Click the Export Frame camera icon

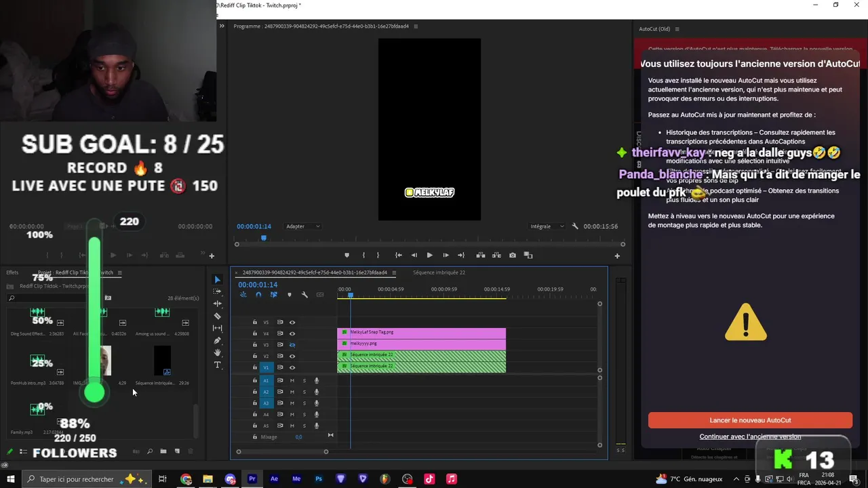pos(512,256)
